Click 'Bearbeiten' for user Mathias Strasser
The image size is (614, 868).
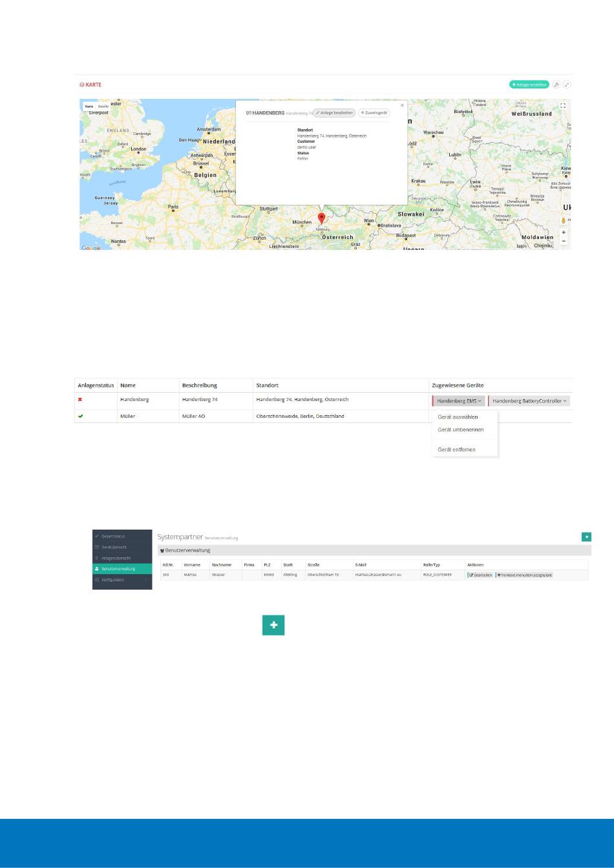click(480, 575)
